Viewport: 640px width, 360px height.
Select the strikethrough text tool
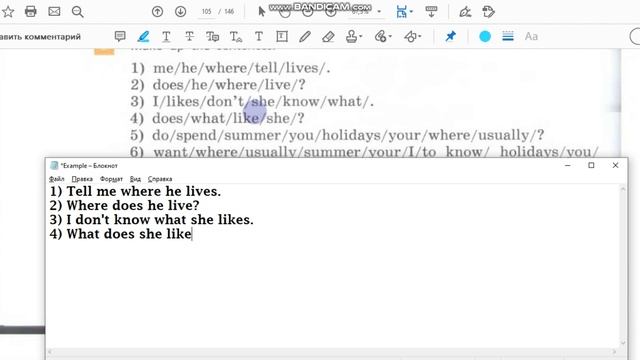189,37
